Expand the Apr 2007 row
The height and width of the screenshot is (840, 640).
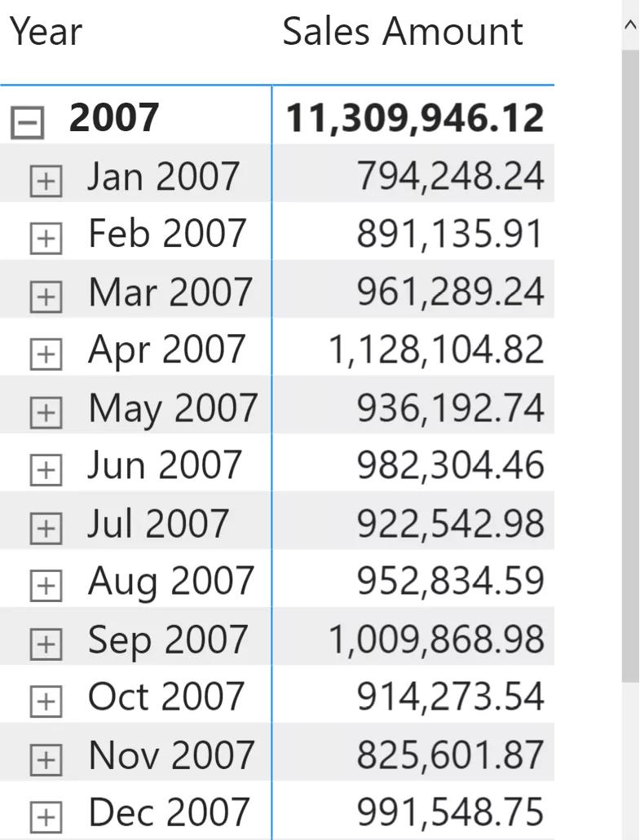(x=46, y=354)
